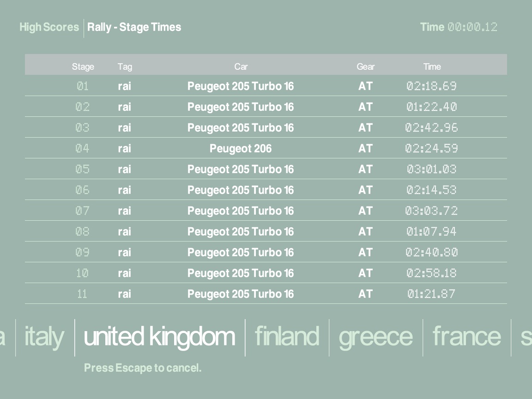Screen dimensions: 532x399
Task: Select the Peugeot 206 entry
Action: (x=241, y=149)
